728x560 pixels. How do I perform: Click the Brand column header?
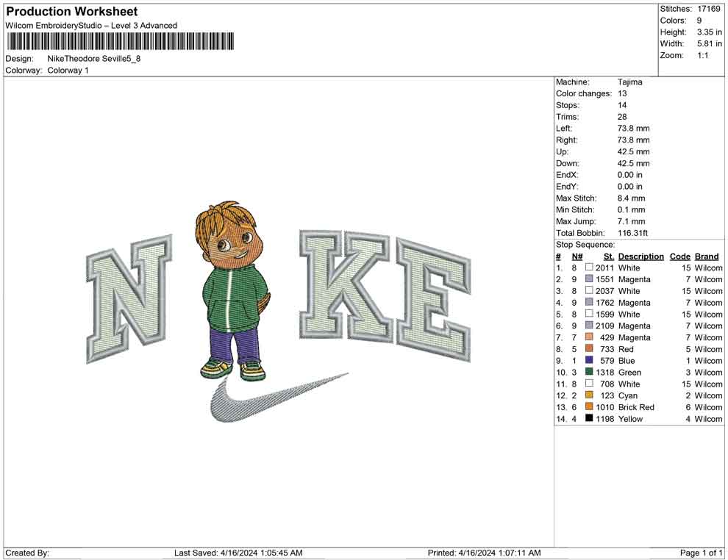pos(707,256)
